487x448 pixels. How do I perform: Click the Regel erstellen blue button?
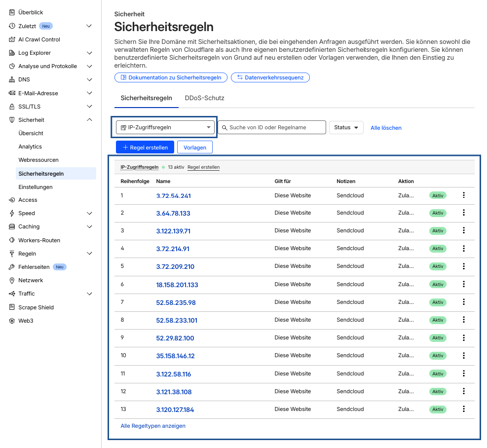coord(145,147)
